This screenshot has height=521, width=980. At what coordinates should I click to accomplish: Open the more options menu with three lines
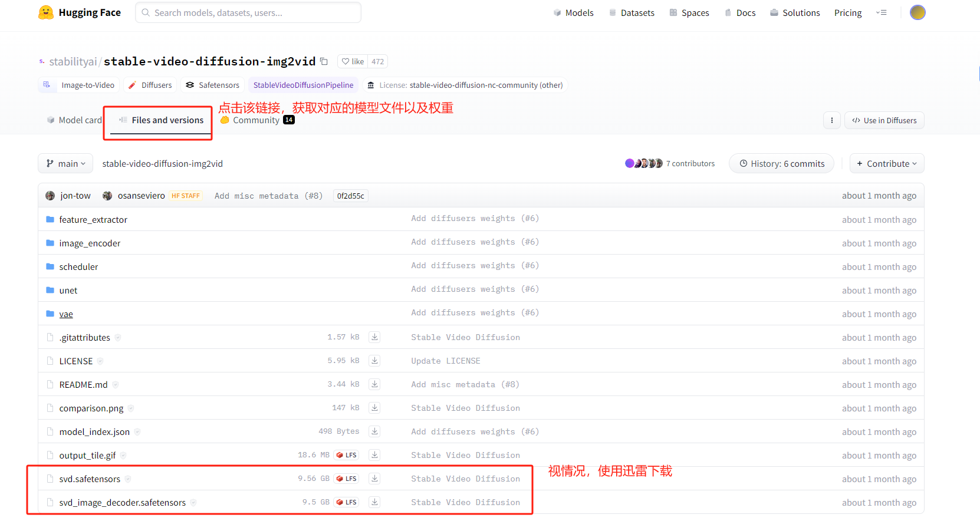(x=882, y=12)
